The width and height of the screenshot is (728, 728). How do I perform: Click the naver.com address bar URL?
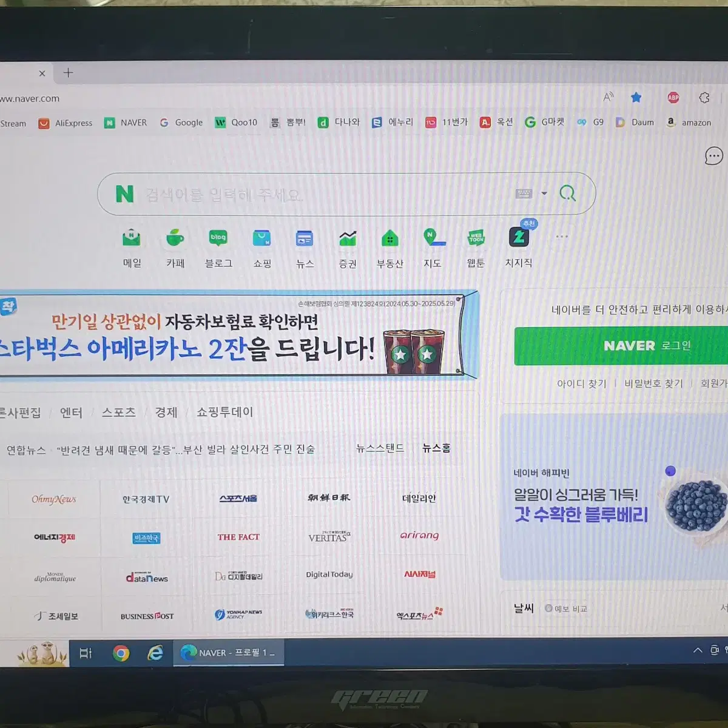[30, 98]
